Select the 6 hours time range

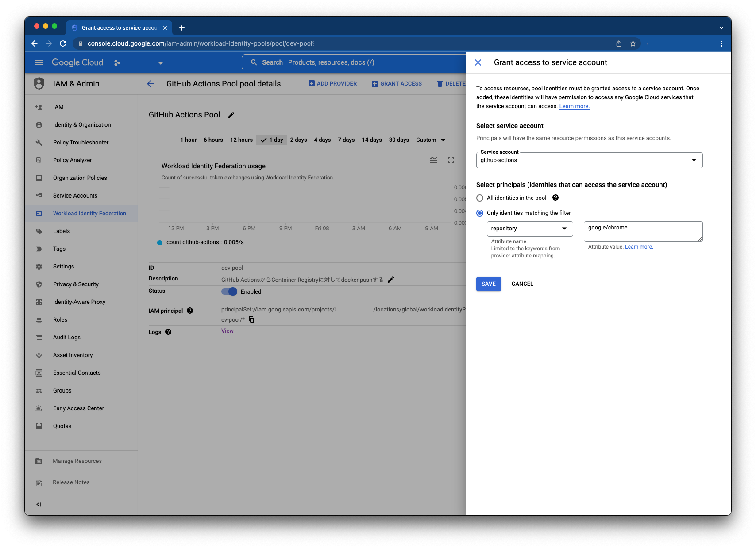point(213,140)
